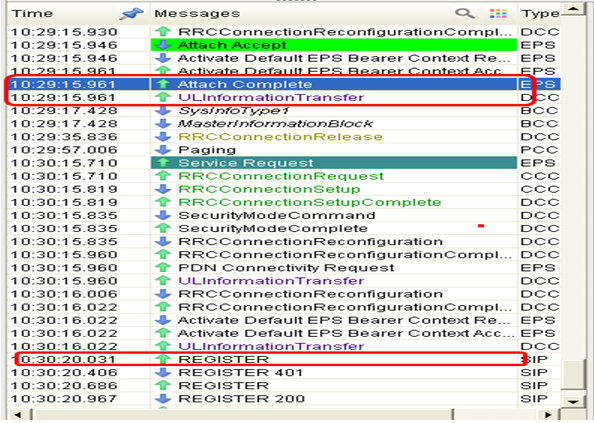Viewport: 594px width, 423px height.
Task: Click the pin icon in Time header
Action: pos(131,14)
